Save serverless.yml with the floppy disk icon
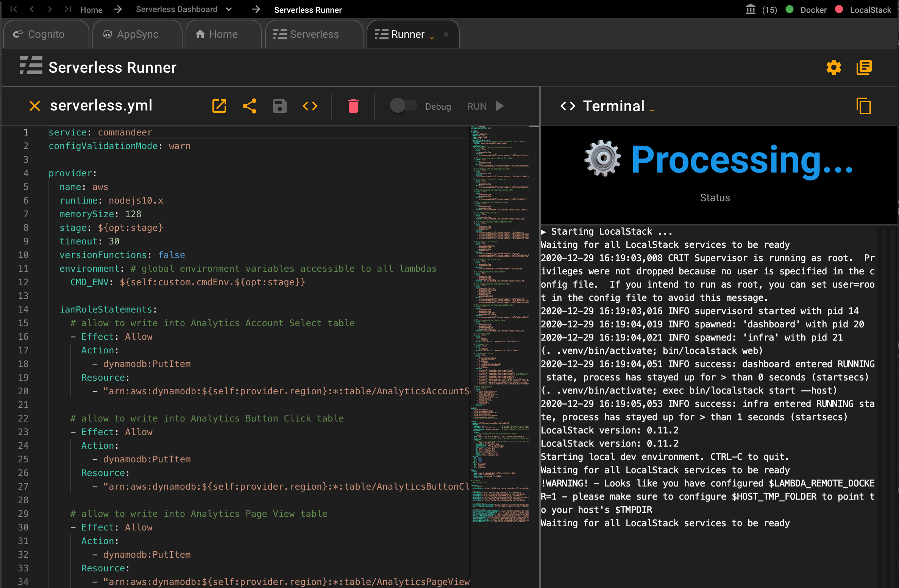899x588 pixels. tap(279, 106)
